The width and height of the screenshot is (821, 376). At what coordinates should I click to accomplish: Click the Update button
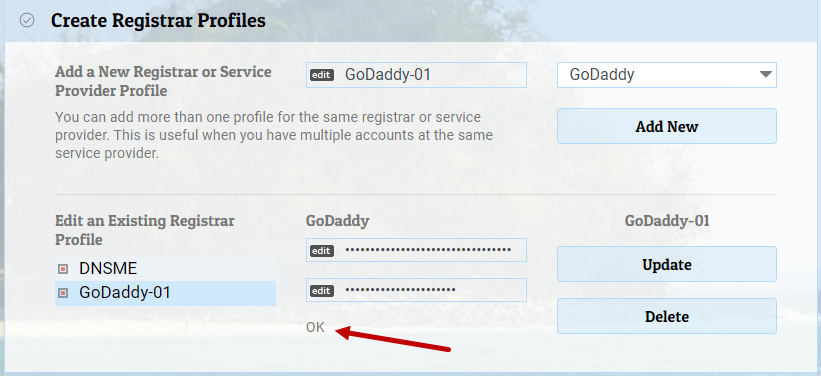pos(667,264)
